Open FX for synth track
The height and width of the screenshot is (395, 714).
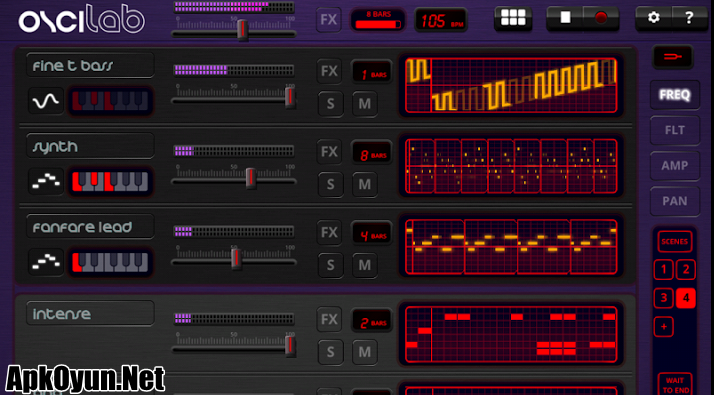(x=329, y=152)
